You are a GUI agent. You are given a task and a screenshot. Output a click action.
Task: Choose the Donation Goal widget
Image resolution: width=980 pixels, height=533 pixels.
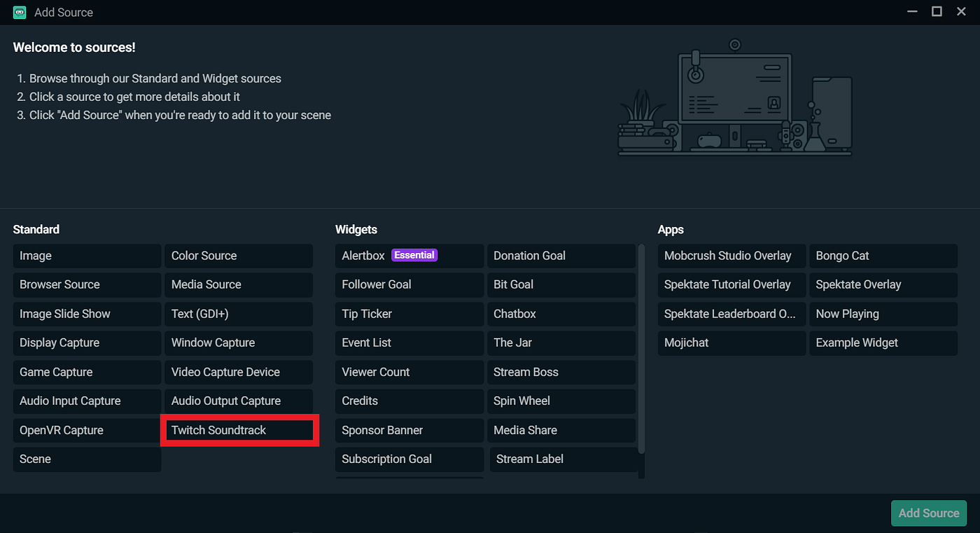coord(561,256)
